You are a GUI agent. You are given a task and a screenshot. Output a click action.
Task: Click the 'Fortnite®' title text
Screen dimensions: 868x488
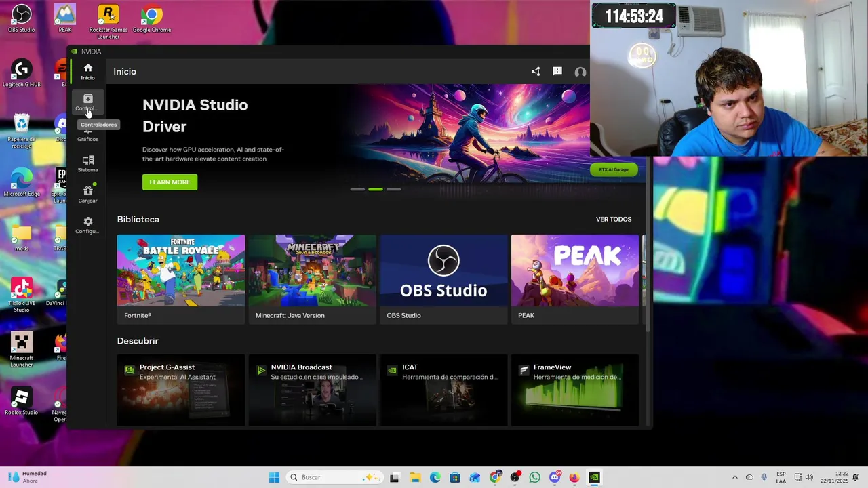pos(138,316)
